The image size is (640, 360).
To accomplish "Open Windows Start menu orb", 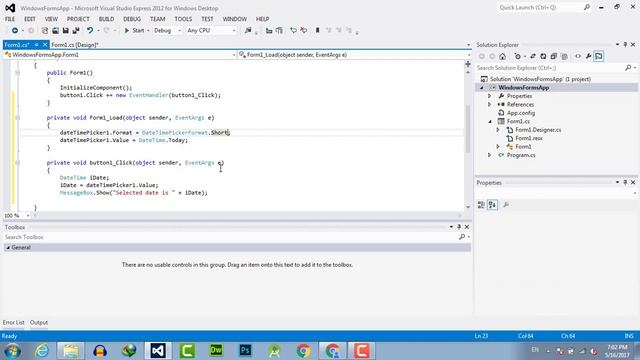I will click(12, 351).
